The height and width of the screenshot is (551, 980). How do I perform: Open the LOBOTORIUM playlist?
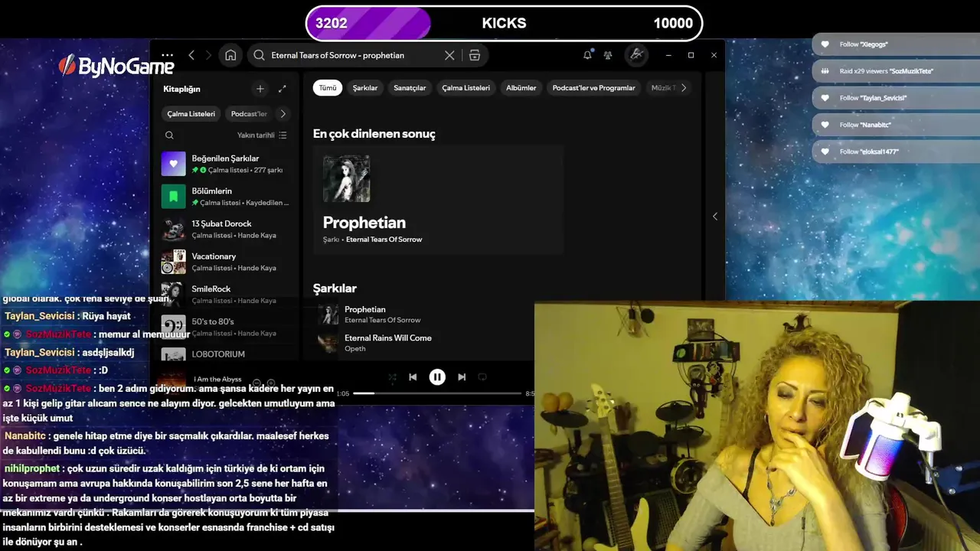click(227, 355)
